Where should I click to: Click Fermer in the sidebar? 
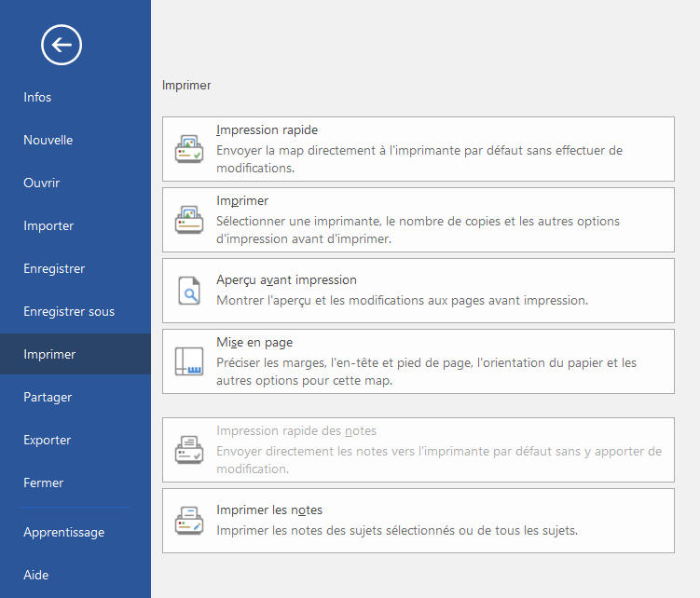pyautogui.click(x=44, y=482)
